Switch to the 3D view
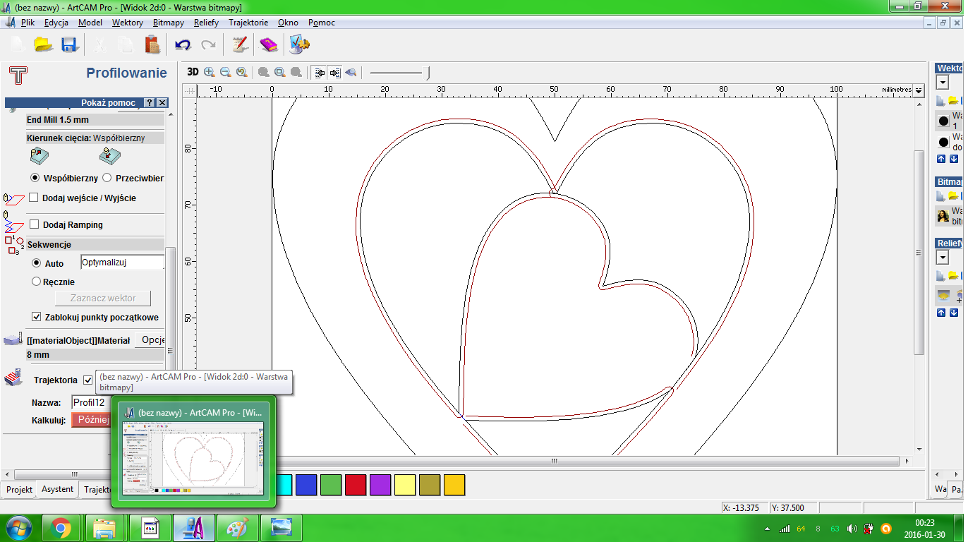 click(x=193, y=72)
